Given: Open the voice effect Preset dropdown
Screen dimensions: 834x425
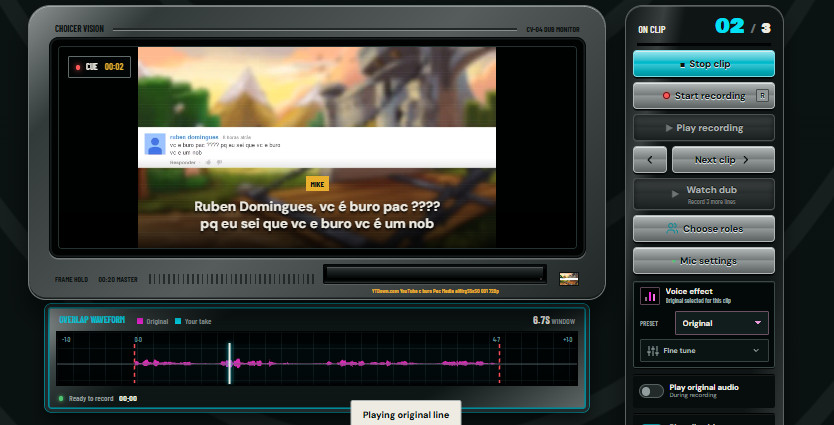Looking at the screenshot, I should 721,323.
